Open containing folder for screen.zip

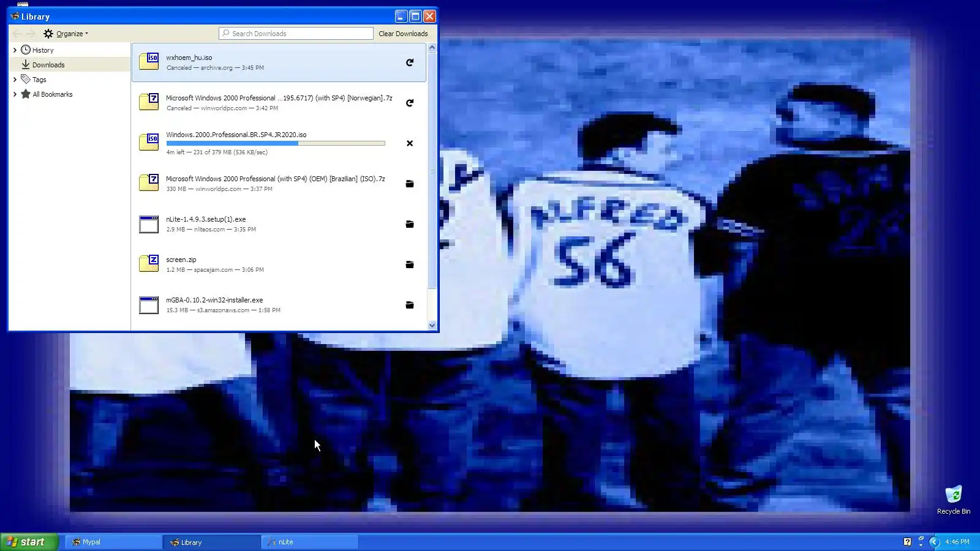click(x=410, y=264)
